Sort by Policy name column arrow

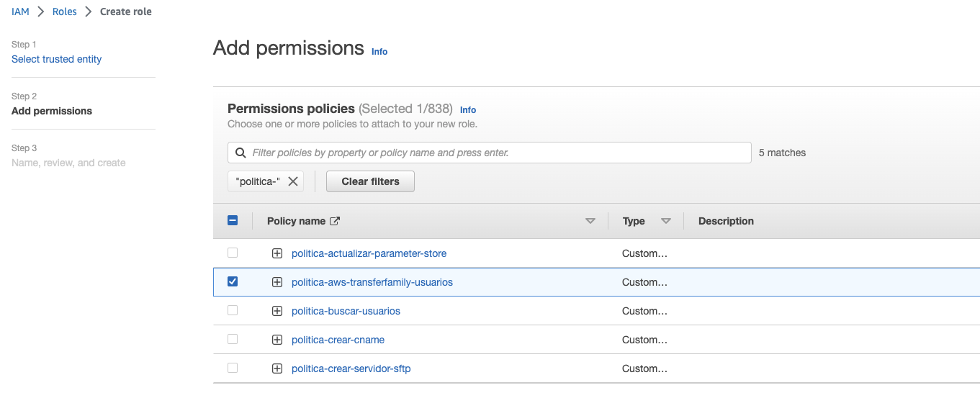(x=590, y=221)
